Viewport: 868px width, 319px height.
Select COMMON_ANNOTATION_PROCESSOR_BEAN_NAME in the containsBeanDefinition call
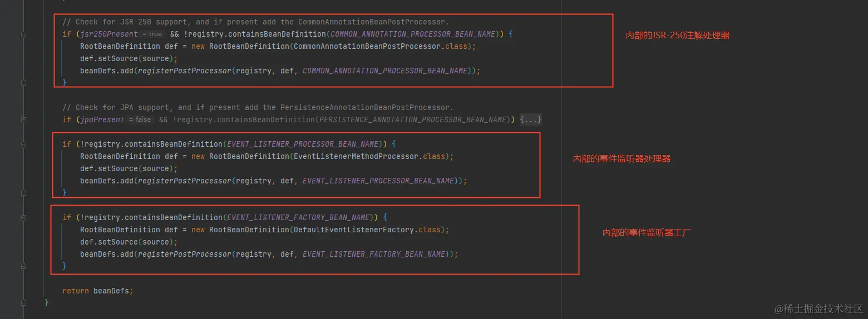click(x=413, y=34)
